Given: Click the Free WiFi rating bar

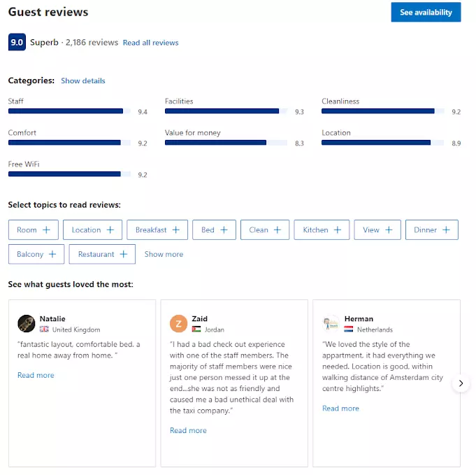Looking at the screenshot, I should click(69, 174).
